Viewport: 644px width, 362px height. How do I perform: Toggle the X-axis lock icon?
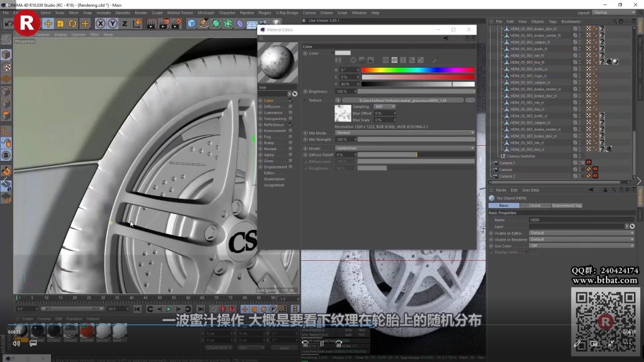tap(100, 23)
